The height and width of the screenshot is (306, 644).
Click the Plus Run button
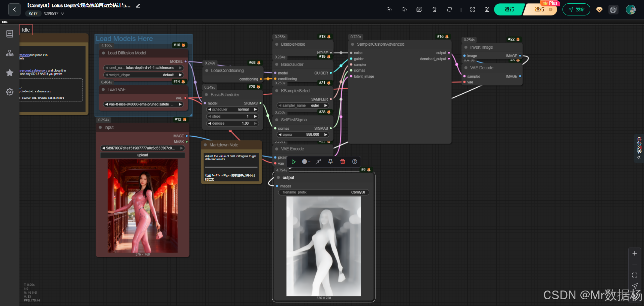tap(541, 9)
